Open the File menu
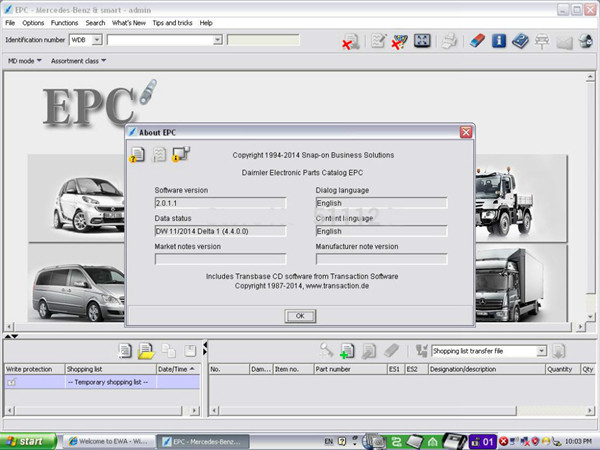 point(10,23)
